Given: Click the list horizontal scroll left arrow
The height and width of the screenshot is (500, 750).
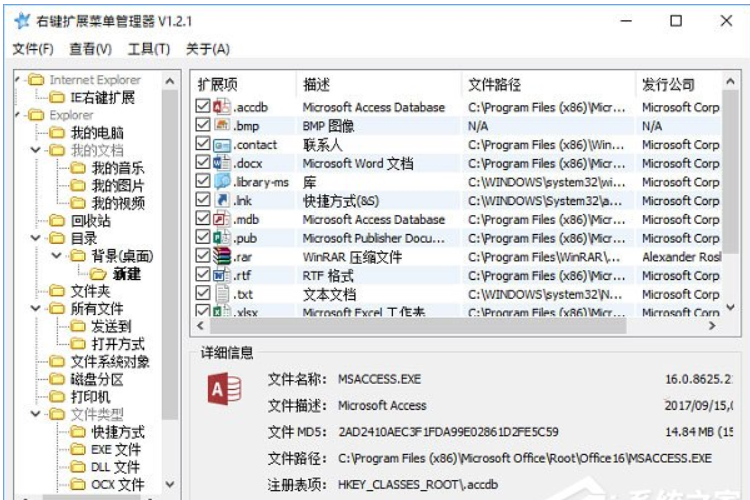Looking at the screenshot, I should [200, 326].
